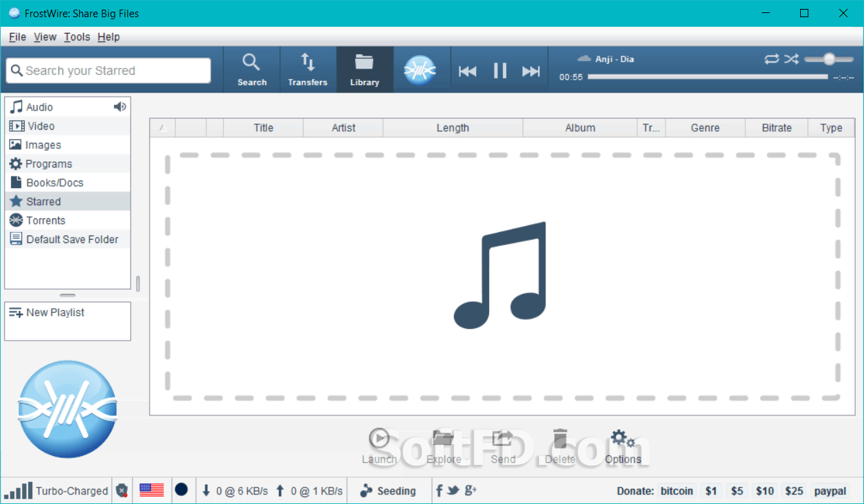This screenshot has height=504, width=864.
Task: Select Programs in the library list
Action: (67, 163)
